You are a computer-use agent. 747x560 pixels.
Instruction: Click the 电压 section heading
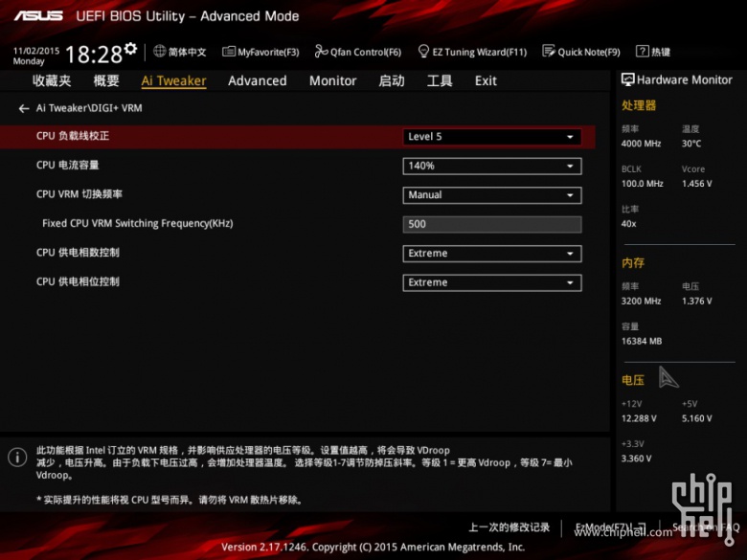pos(633,380)
